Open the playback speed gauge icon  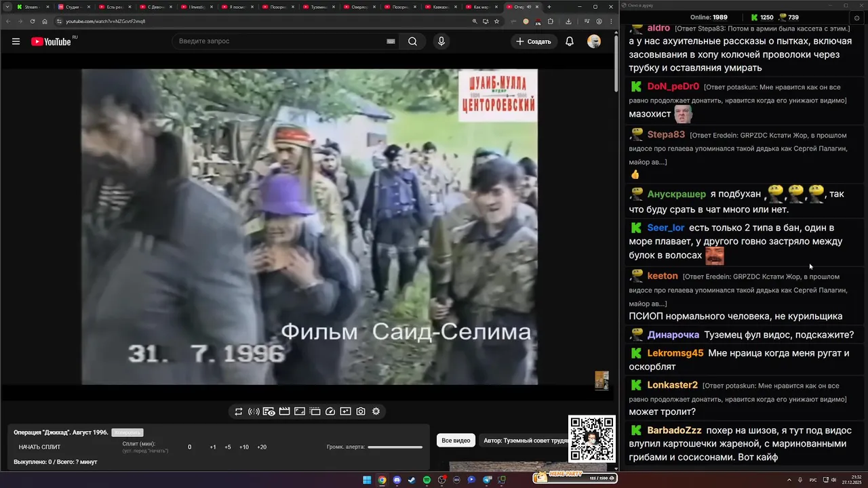coord(330,411)
